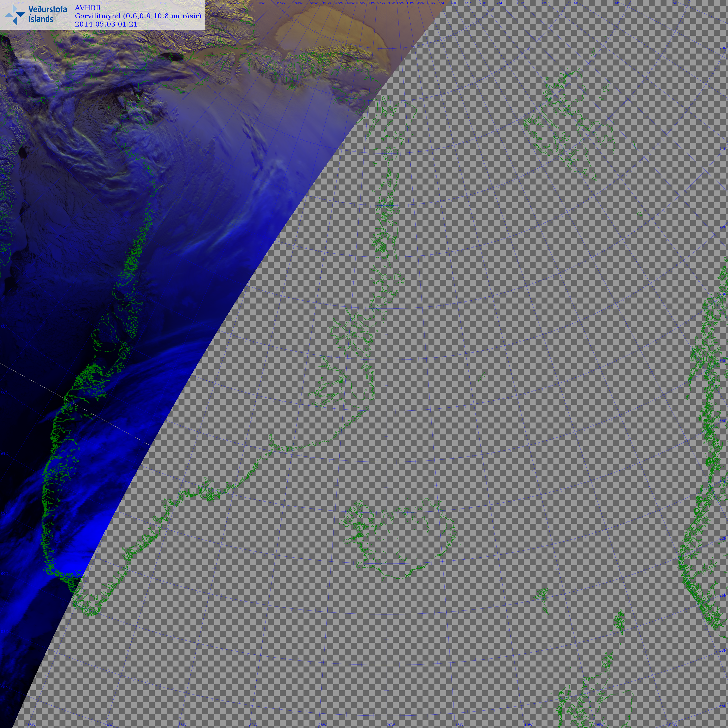Click the 00W label on bottom edge
The image size is (728, 728).
pos(673,725)
